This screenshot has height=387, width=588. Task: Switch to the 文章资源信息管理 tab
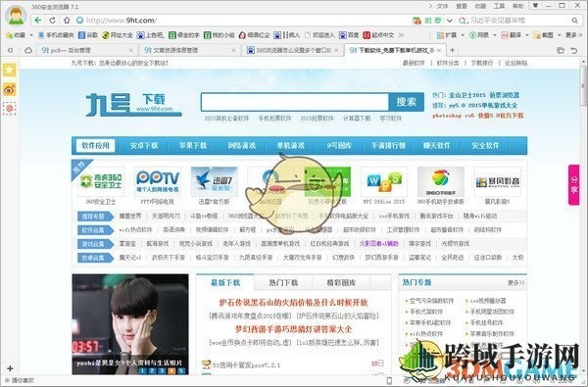pyautogui.click(x=190, y=50)
